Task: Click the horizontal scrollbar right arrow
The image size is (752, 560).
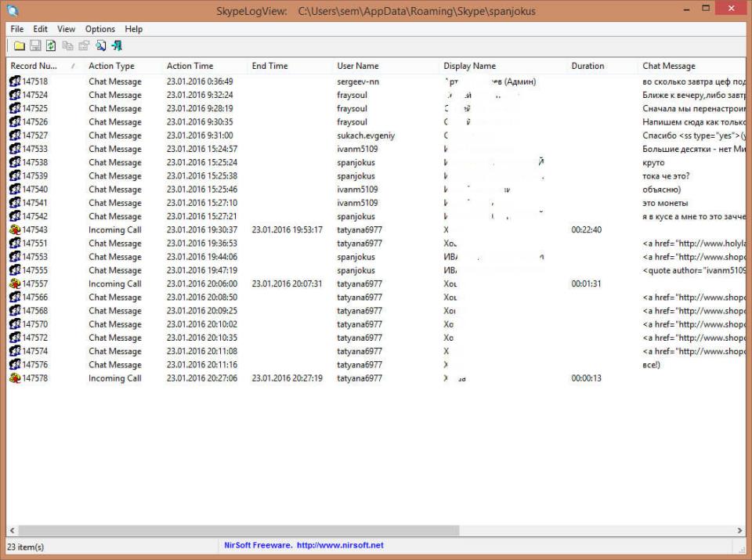Action: coord(739,530)
